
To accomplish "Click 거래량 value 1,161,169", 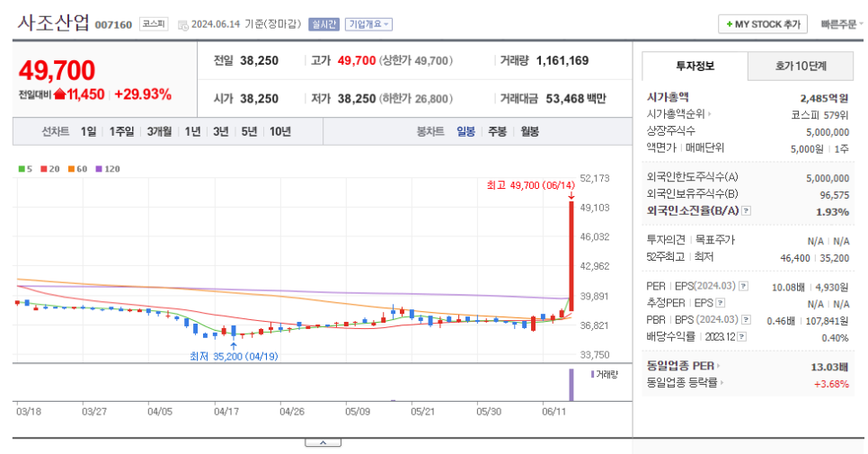I will pos(562,61).
